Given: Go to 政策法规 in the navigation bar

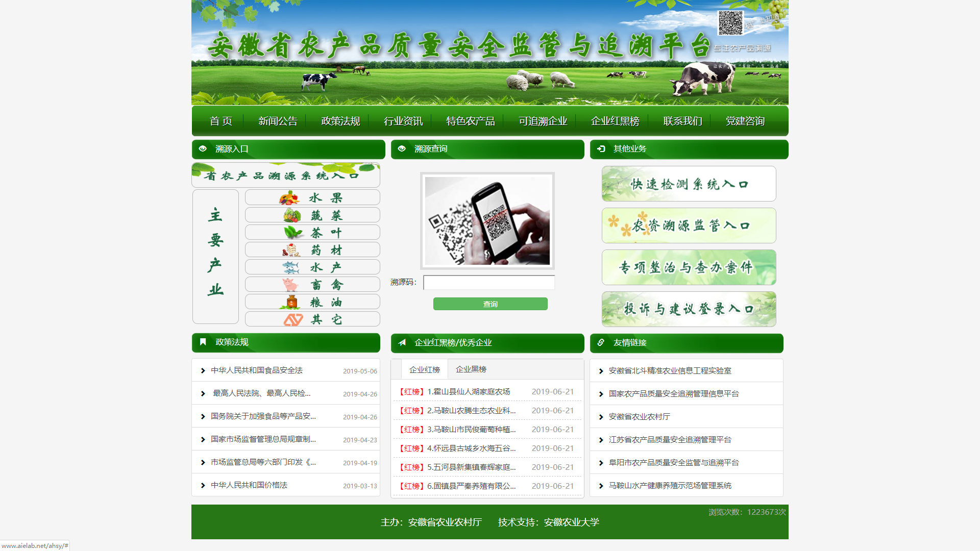Looking at the screenshot, I should click(341, 121).
